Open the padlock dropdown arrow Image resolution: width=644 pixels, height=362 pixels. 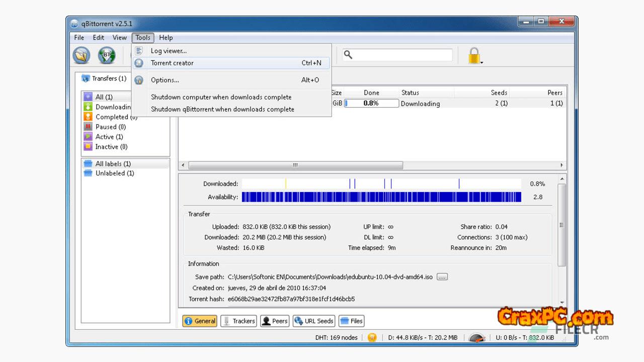(481, 63)
